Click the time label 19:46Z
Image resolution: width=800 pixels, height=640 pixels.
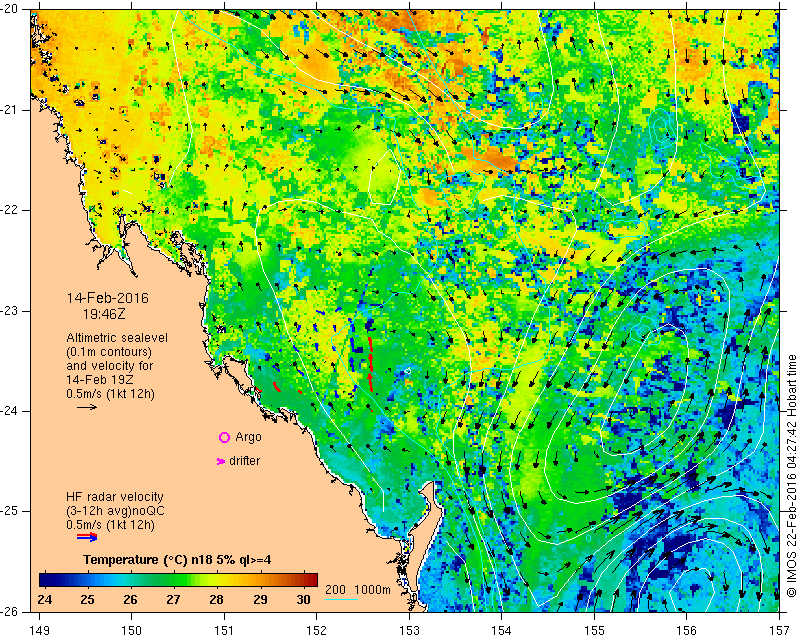[104, 314]
